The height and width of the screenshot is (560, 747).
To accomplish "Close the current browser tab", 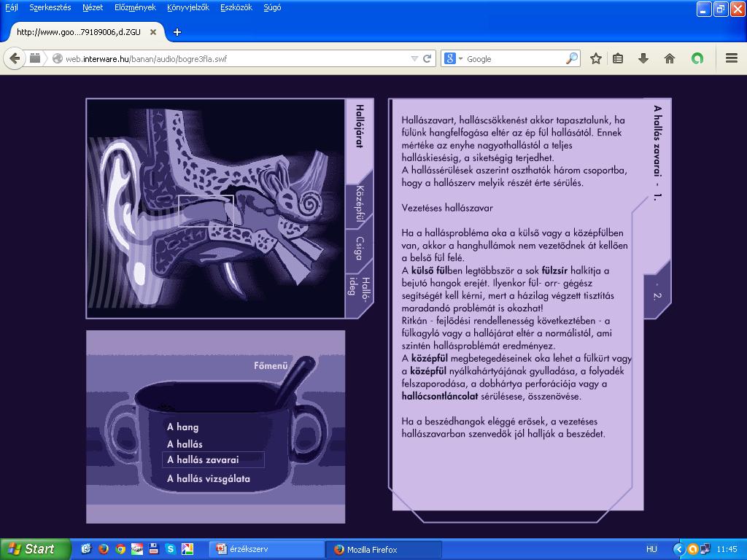I will pos(153,32).
